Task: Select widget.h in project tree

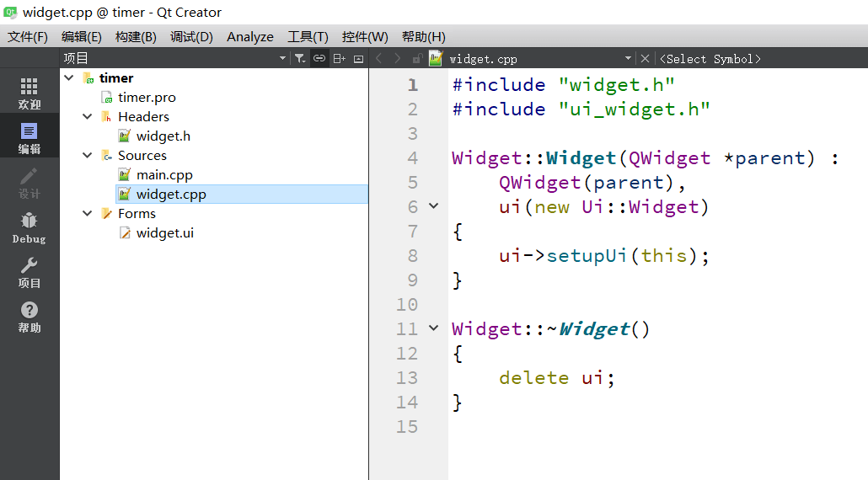Action: pos(163,136)
